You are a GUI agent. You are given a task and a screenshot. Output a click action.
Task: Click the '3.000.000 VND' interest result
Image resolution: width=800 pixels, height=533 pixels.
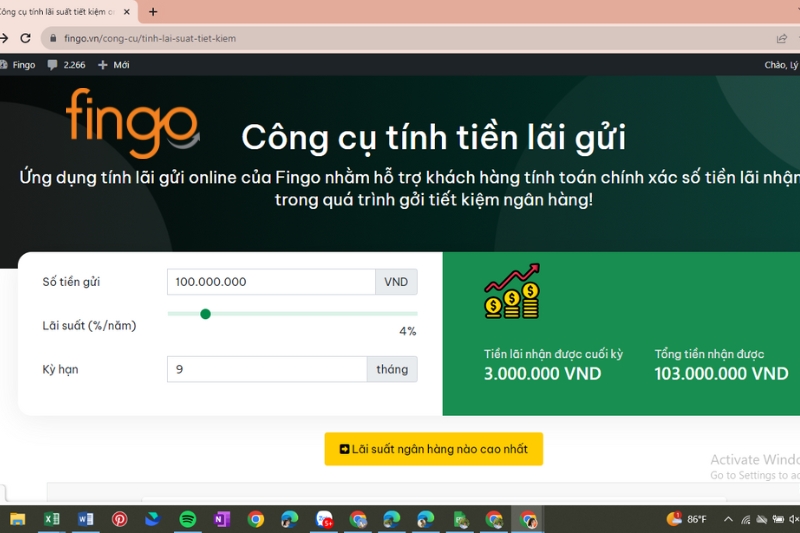542,374
